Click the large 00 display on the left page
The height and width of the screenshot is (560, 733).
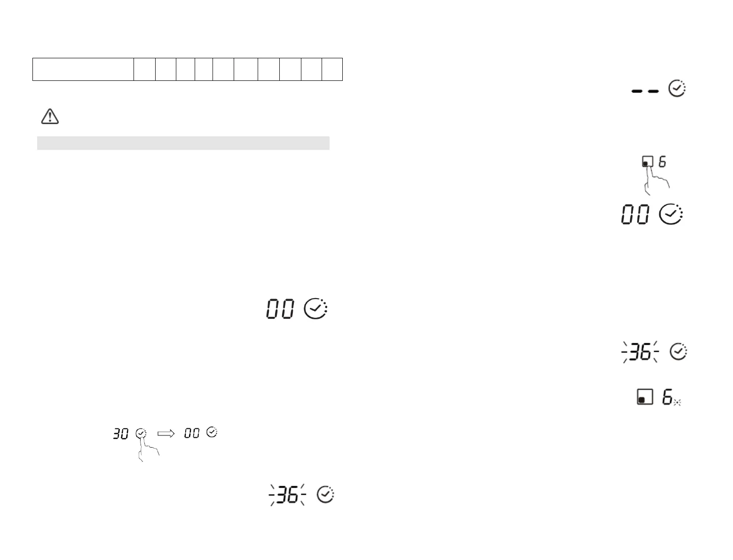281,309
